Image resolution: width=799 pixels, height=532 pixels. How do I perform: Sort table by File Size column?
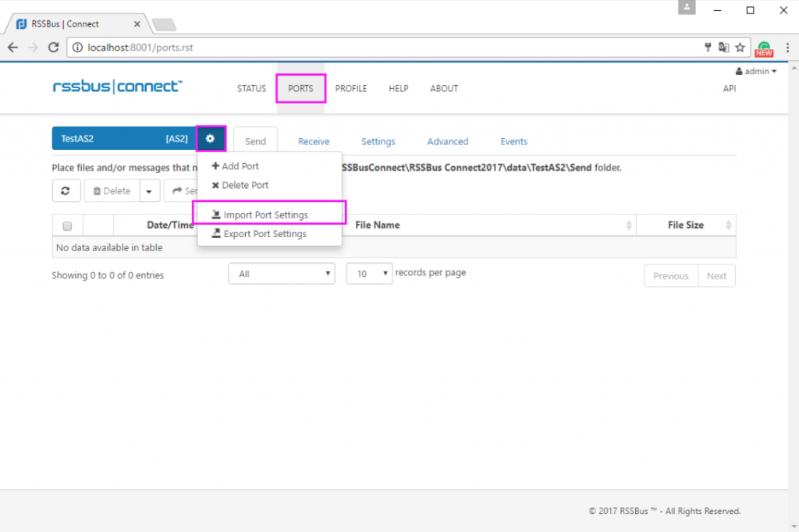coord(686,225)
